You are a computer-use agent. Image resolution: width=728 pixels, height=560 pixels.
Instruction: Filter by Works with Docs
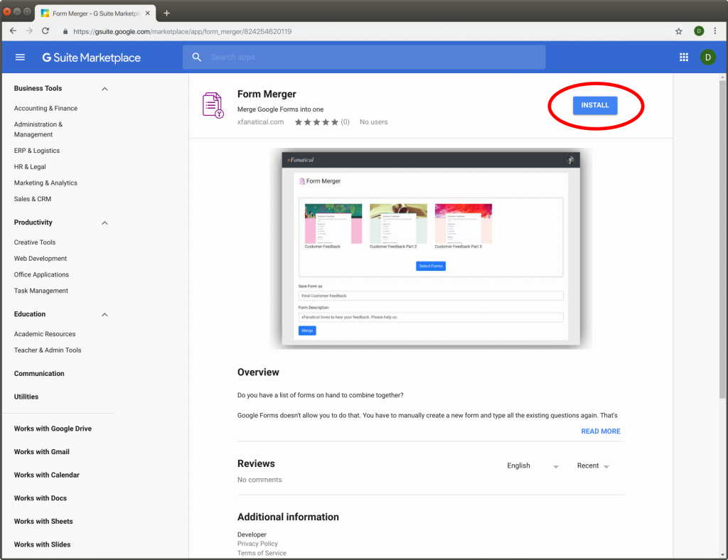(41, 498)
